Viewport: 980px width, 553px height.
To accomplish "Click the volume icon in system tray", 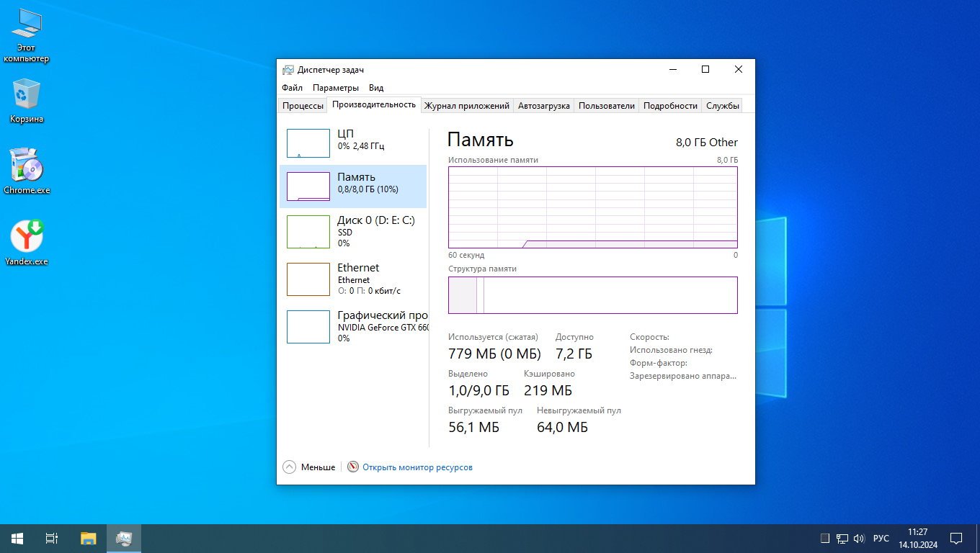I will click(x=858, y=539).
